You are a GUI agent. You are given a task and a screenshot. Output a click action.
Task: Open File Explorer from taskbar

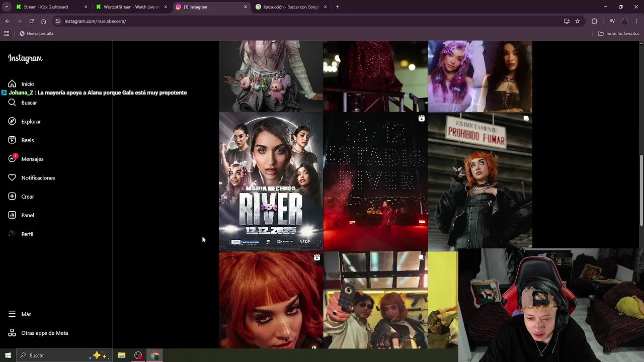[x=121, y=355]
